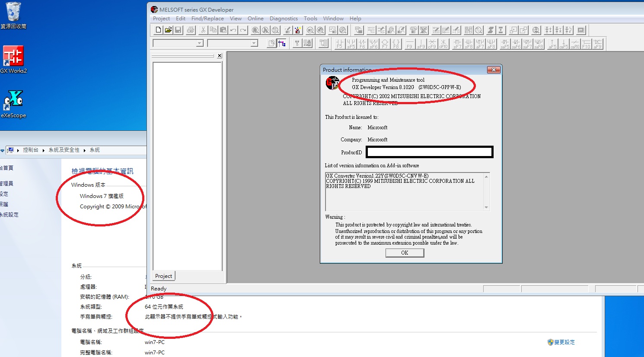The image size is (644, 357).
Task: Insert a normally closed contact (F6)
Action: [362, 44]
